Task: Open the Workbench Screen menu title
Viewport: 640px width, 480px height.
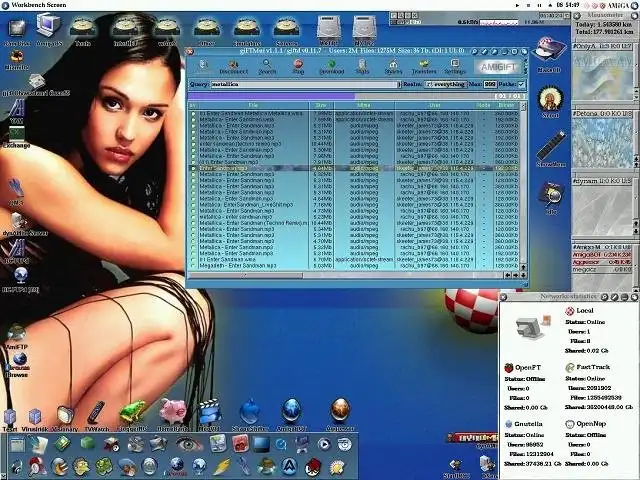Action: pyautogui.click(x=39, y=5)
